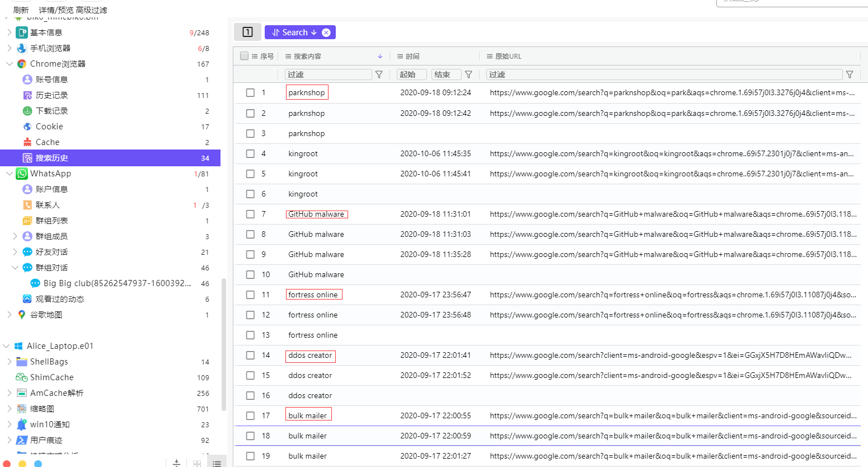
Task: Click 好友对话 chat icon
Action: tap(27, 252)
